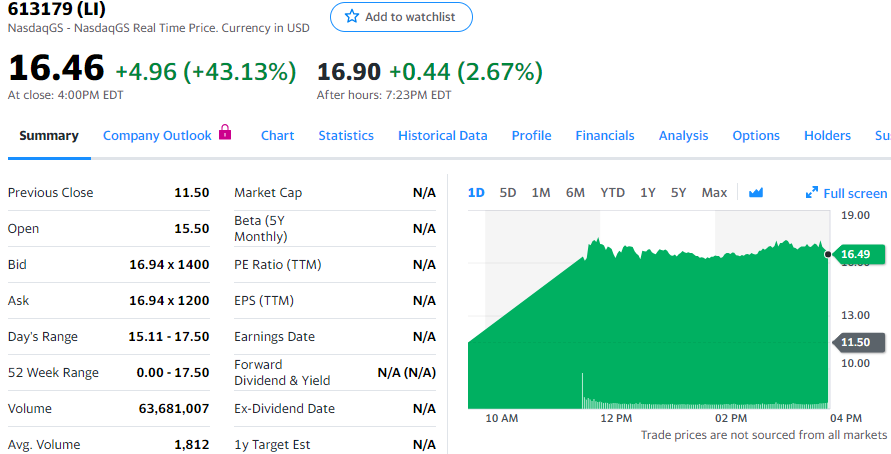Click the Add to watchlist label
This screenshot has height=454, width=891.
coord(410,17)
